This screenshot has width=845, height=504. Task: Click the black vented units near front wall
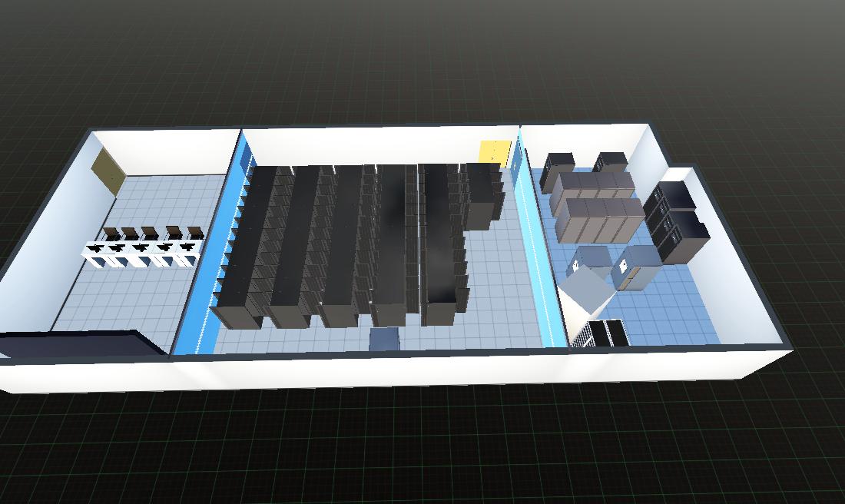point(604,333)
